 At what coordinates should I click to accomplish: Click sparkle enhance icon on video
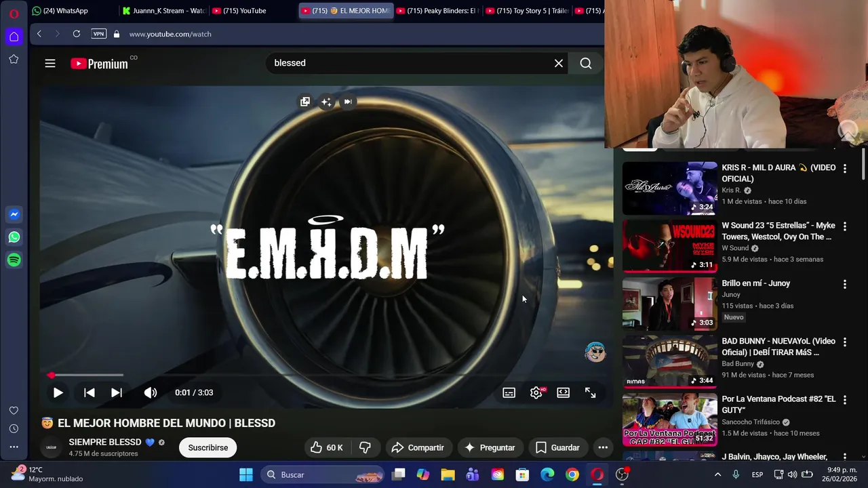326,102
